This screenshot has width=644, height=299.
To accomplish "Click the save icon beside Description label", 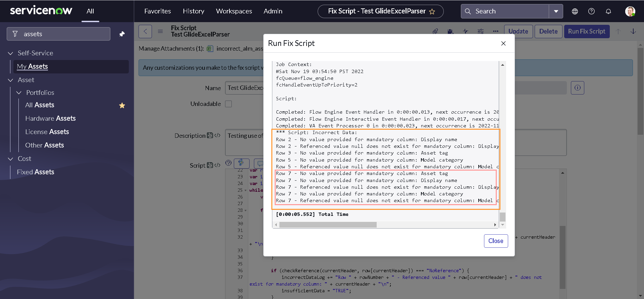I will tap(210, 135).
